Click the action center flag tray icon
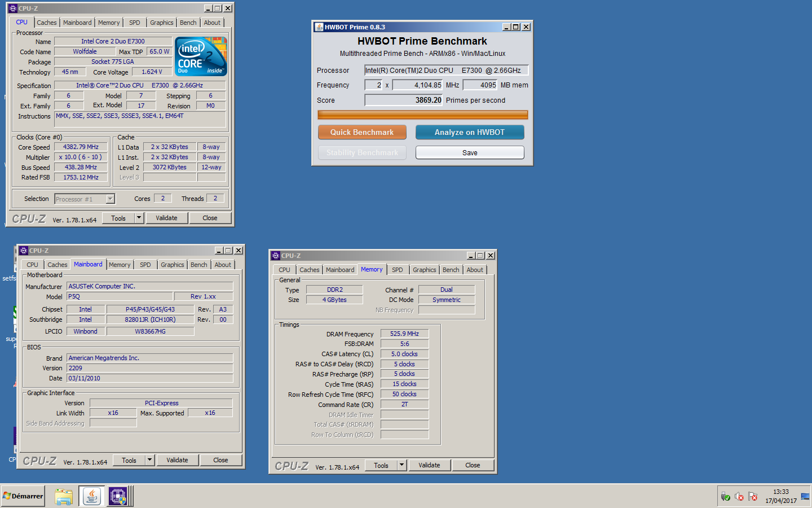 point(753,497)
